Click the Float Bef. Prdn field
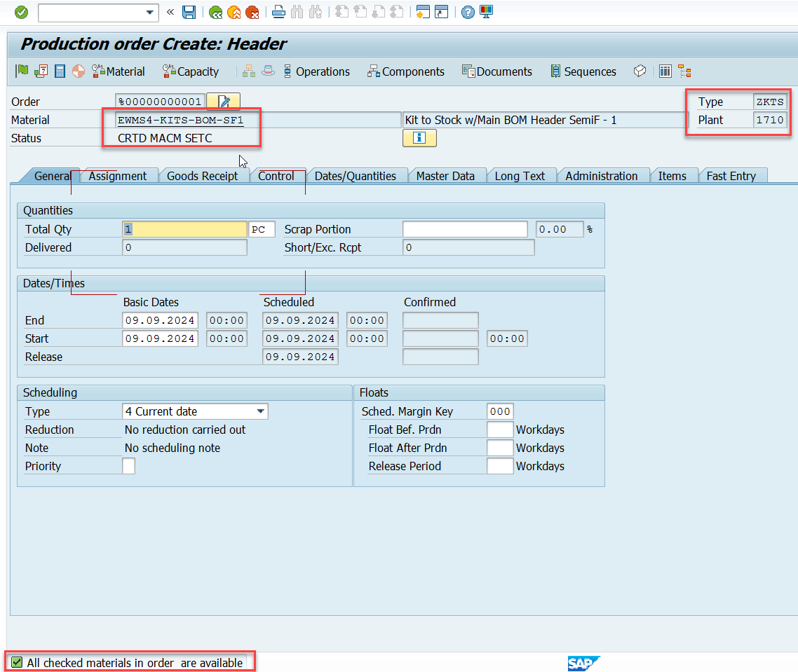 pos(500,430)
